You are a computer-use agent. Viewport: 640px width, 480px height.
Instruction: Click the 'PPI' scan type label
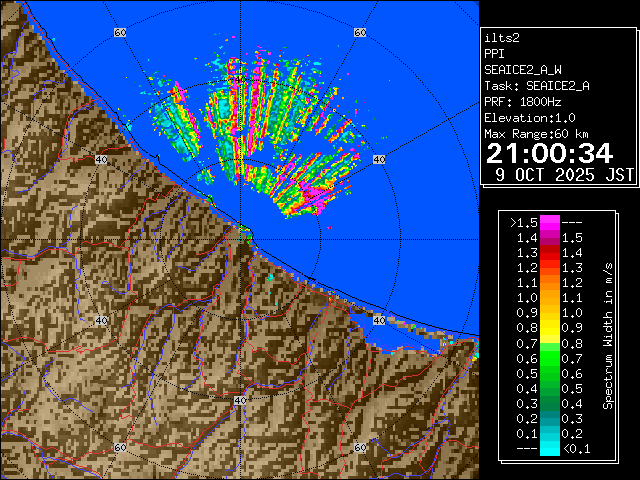tap(494, 54)
